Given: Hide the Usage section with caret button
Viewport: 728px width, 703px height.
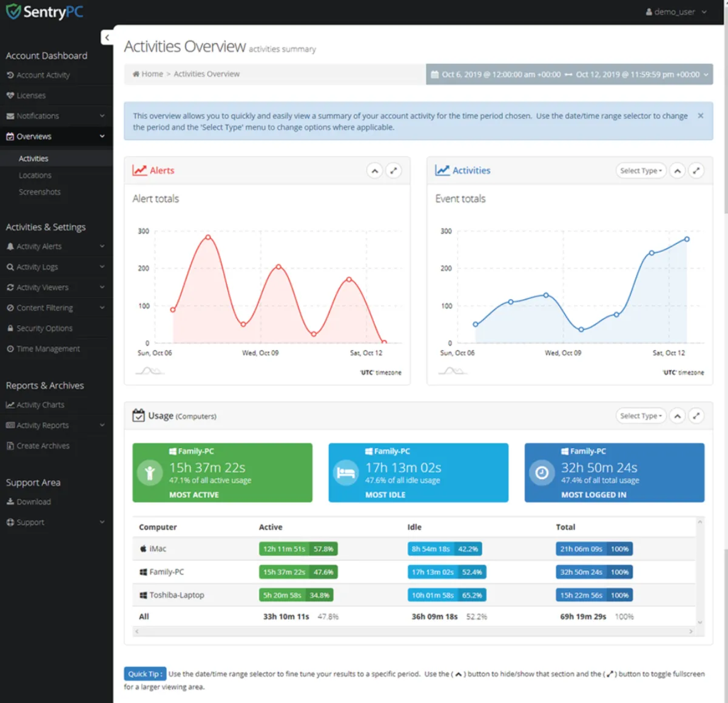Looking at the screenshot, I should coord(678,416).
